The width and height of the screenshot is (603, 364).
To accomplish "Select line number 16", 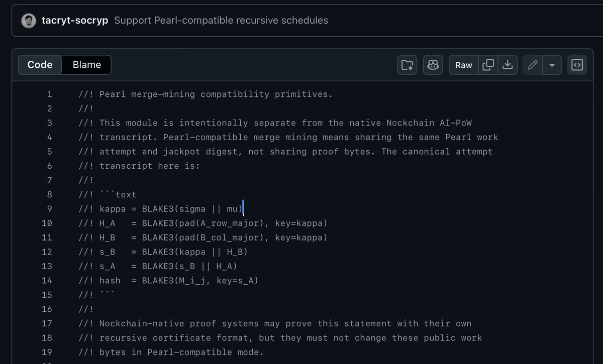I will click(x=47, y=309).
